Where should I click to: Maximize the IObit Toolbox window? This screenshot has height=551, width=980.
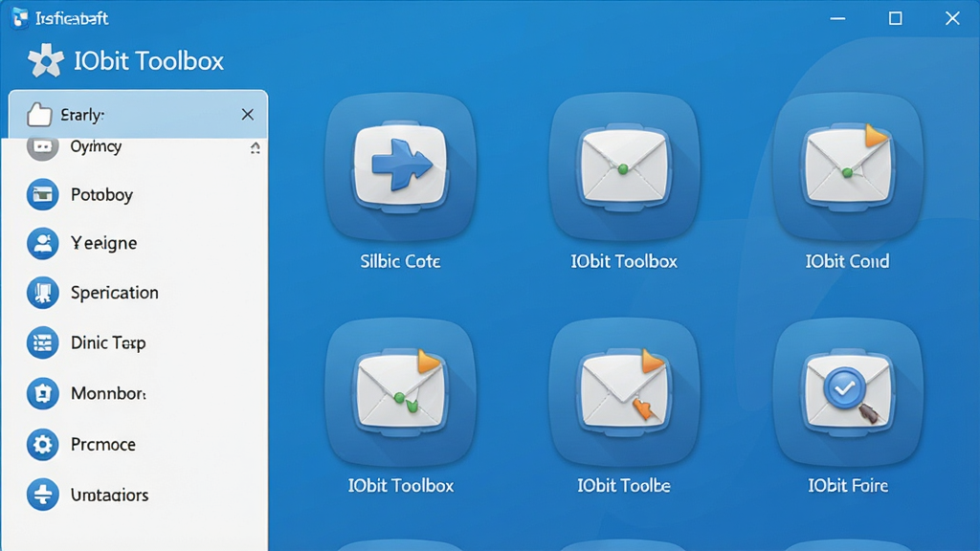click(x=896, y=19)
